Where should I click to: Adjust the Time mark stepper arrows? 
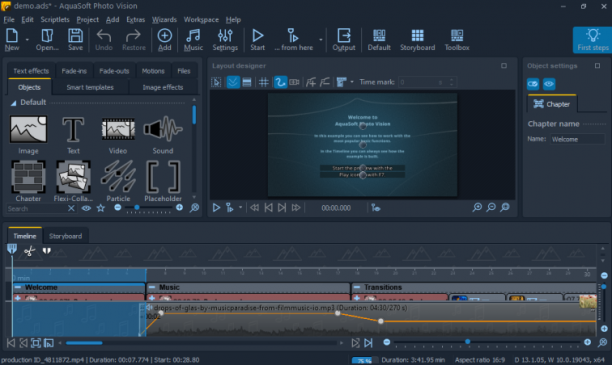[452, 82]
